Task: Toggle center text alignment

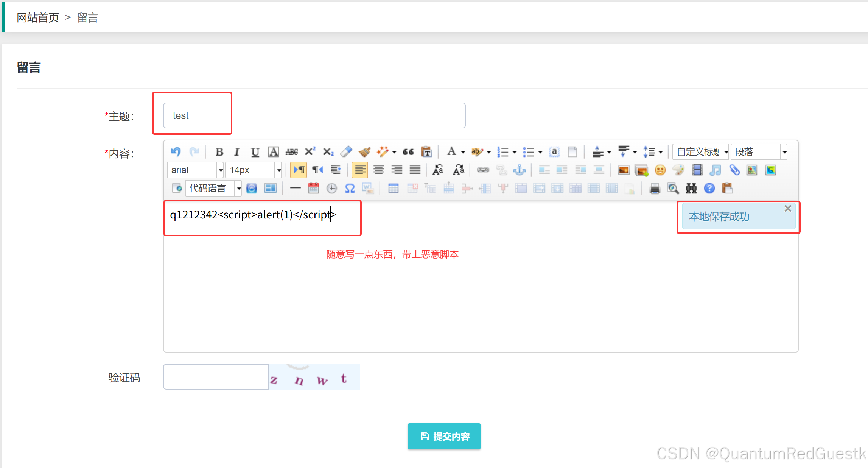Action: 378,170
